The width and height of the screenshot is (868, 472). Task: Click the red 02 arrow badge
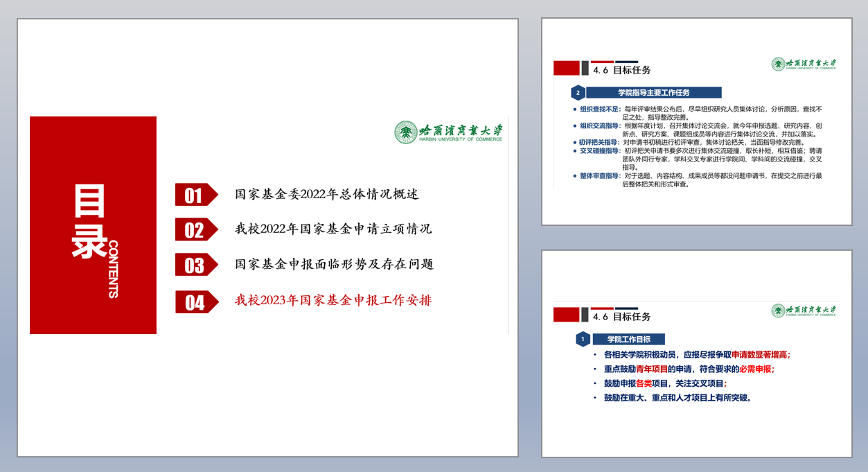coord(195,229)
